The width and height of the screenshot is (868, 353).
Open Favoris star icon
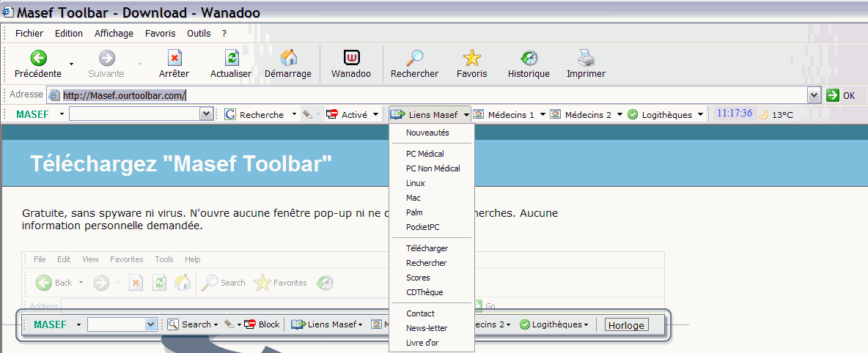[x=471, y=58]
